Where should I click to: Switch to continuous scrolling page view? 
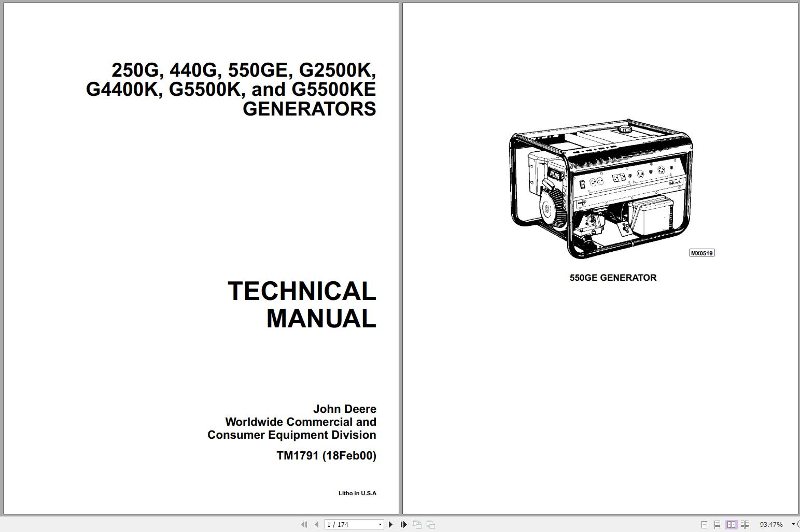(719, 524)
